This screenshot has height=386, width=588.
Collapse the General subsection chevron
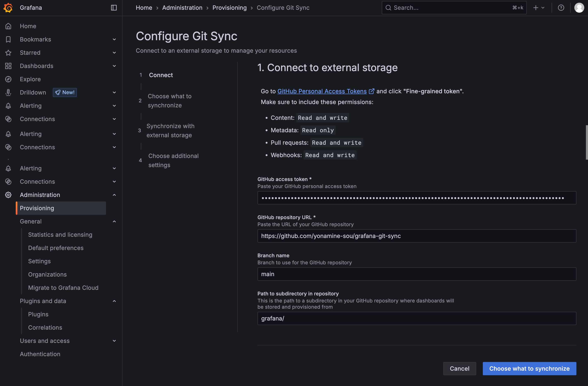coord(114,221)
